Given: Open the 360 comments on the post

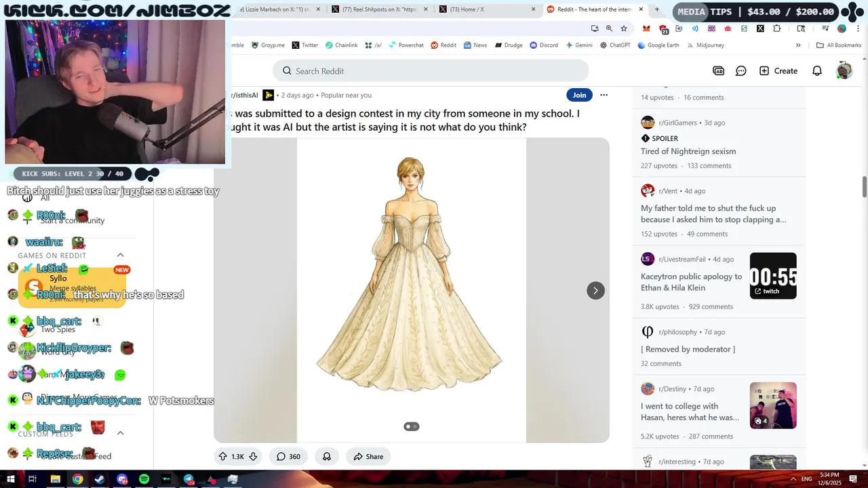Looking at the screenshot, I should [288, 456].
